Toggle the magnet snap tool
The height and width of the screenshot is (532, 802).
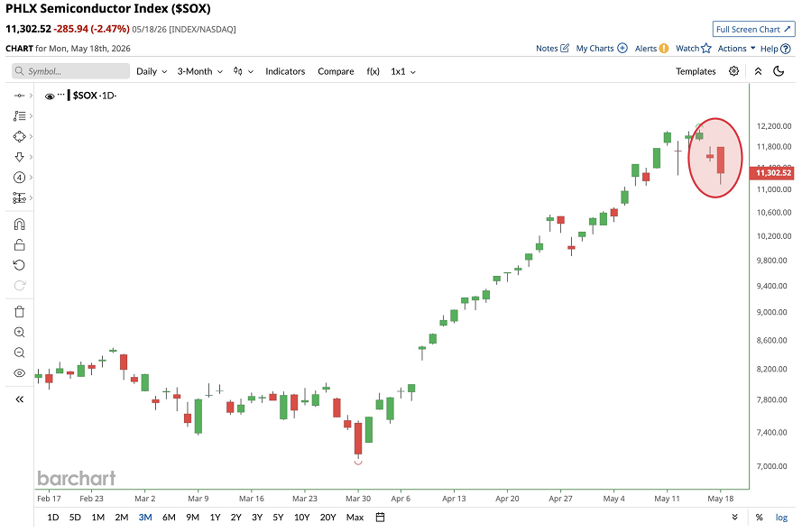coord(20,225)
